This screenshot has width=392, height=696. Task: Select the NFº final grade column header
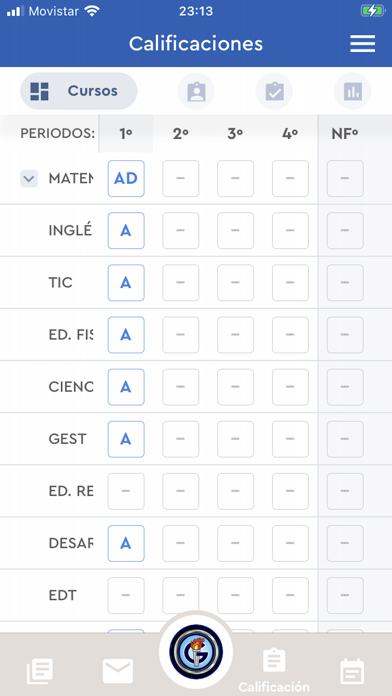(x=345, y=134)
